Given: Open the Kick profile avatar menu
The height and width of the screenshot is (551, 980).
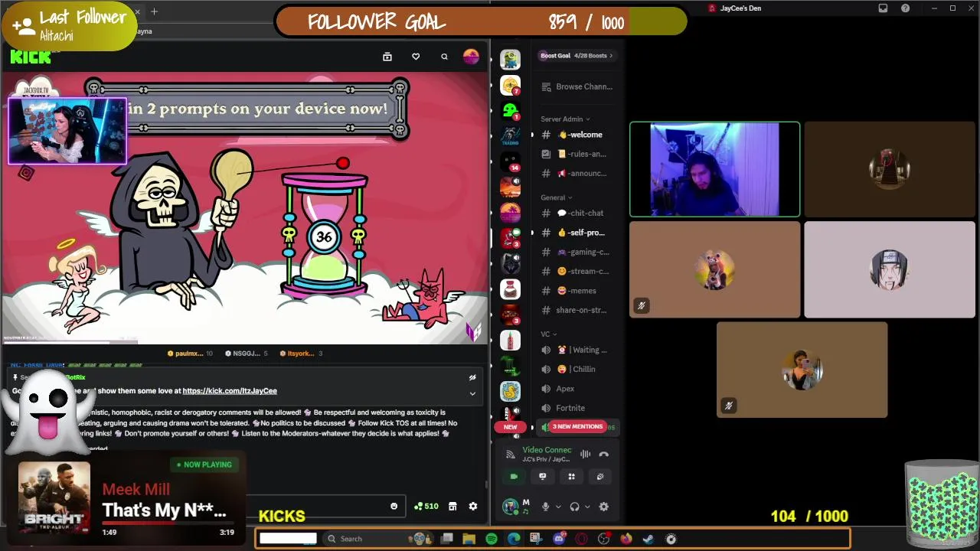Looking at the screenshot, I should pyautogui.click(x=471, y=57).
